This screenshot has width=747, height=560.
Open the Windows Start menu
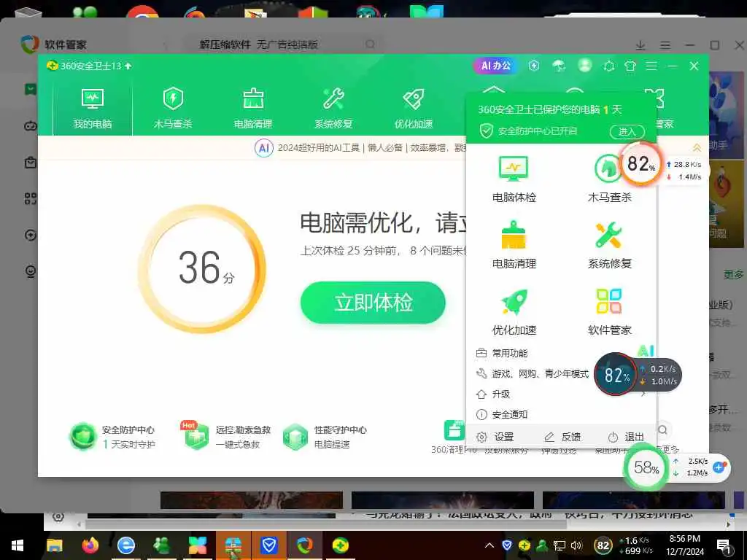coord(18,545)
